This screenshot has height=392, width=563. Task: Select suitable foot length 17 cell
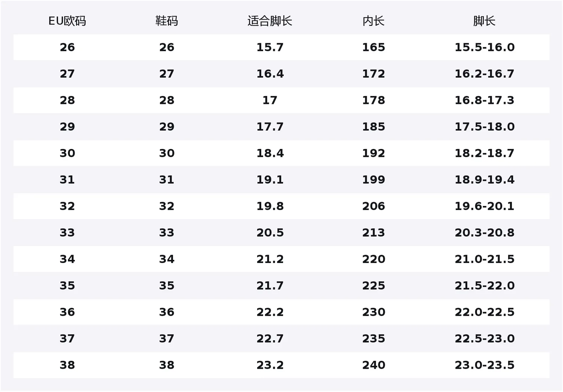pyautogui.click(x=270, y=100)
